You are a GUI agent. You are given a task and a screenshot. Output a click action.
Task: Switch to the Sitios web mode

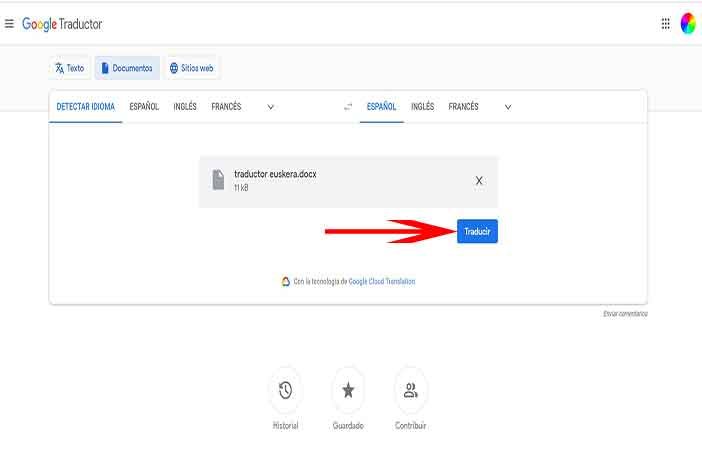(192, 68)
